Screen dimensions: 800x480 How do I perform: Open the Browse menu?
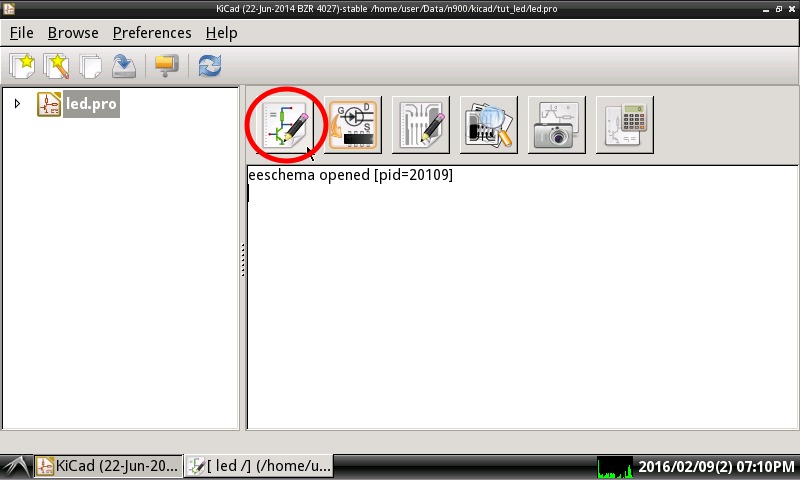(x=73, y=33)
